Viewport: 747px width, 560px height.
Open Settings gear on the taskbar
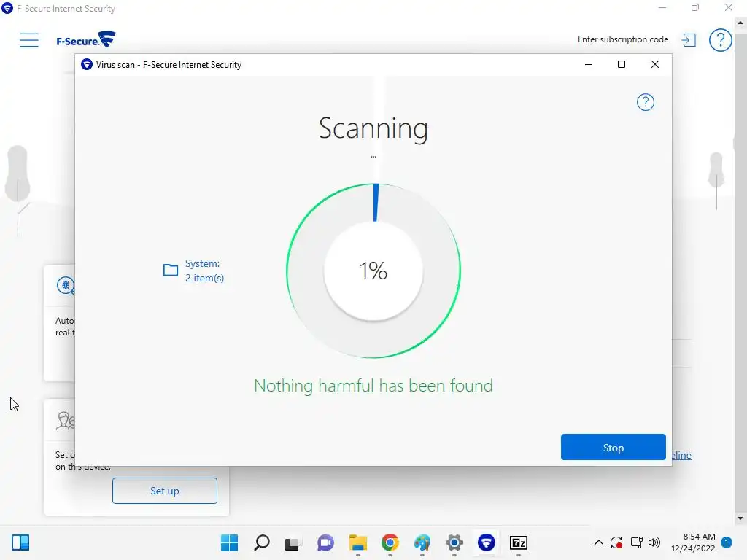point(454,542)
